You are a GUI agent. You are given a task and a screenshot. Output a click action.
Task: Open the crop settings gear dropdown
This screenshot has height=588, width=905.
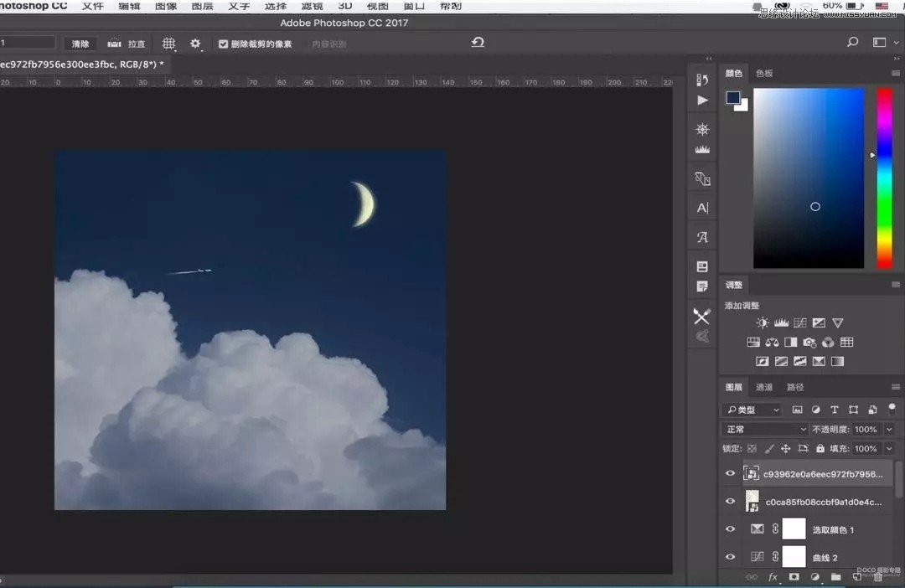[195, 44]
